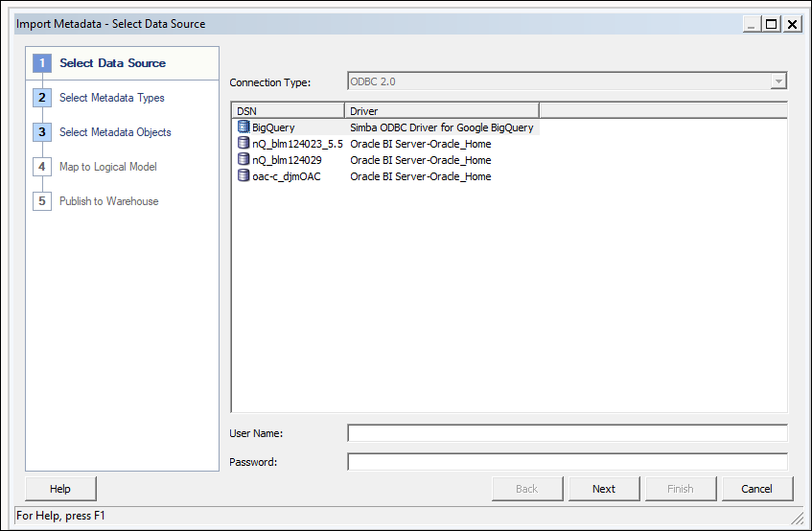The image size is (812, 531).
Task: Click the Help button
Action: click(60, 489)
